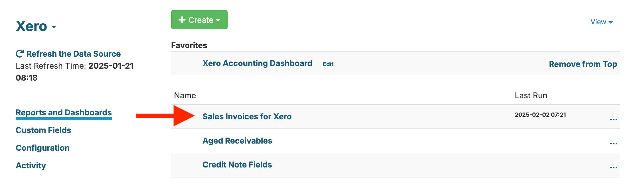Screen dimensions: 644x184
Task: Select the Configuration menu item
Action: pyautogui.click(x=42, y=148)
